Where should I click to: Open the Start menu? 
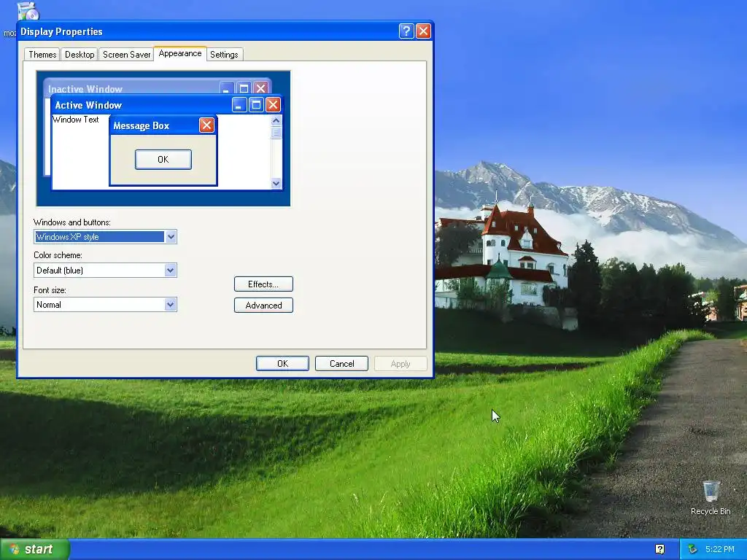pos(35,549)
